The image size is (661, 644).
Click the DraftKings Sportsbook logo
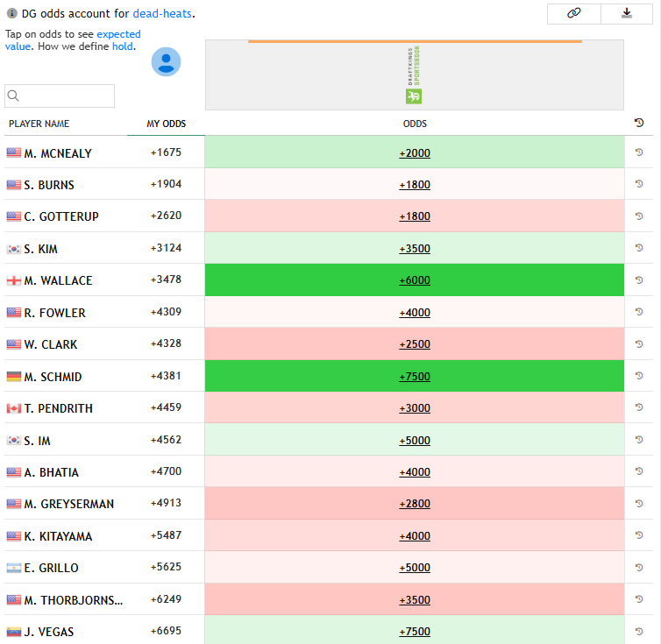414,75
